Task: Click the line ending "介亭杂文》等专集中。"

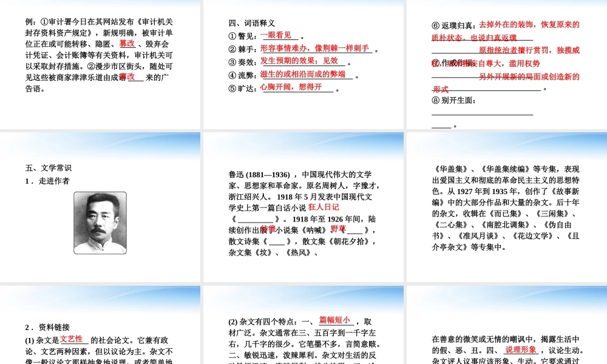Action: (469, 247)
